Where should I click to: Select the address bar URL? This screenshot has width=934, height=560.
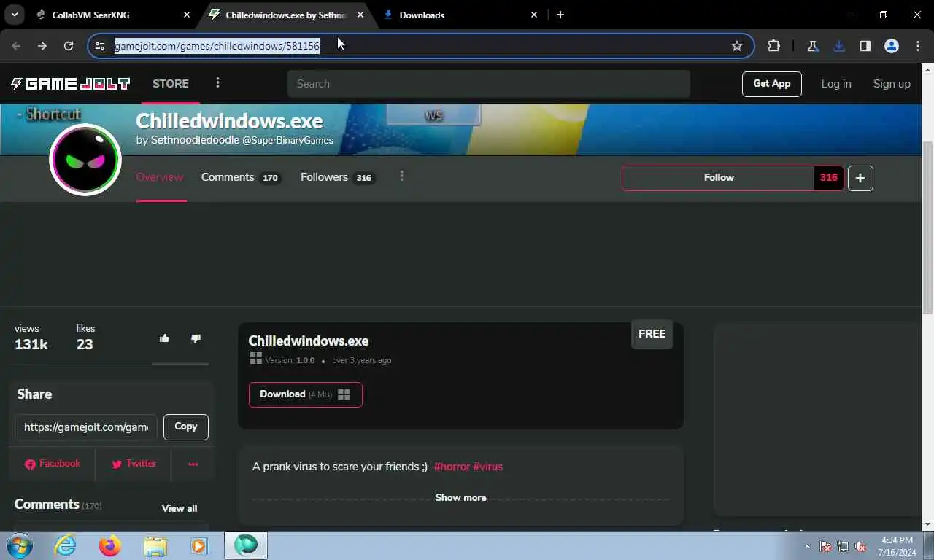point(217,46)
